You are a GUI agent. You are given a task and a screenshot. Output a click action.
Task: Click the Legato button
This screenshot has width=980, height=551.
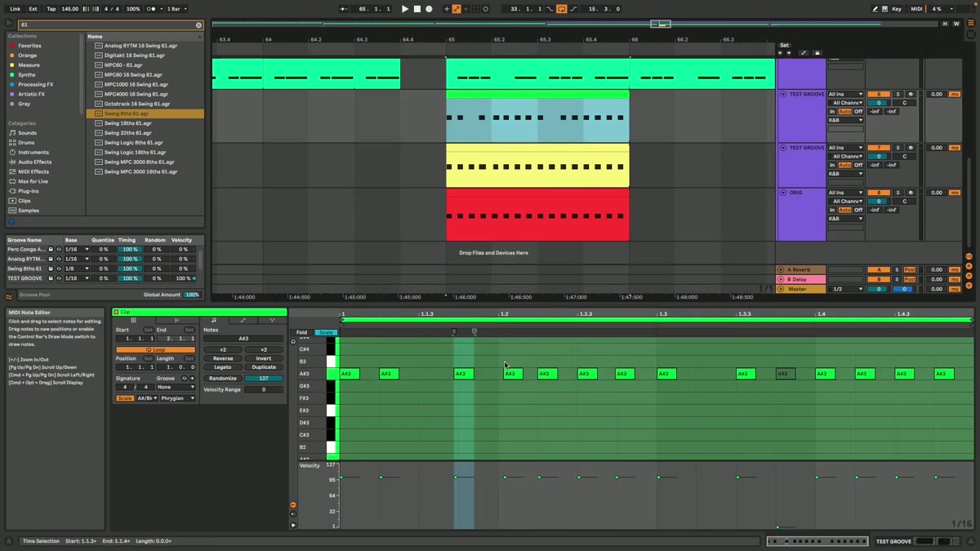click(223, 367)
